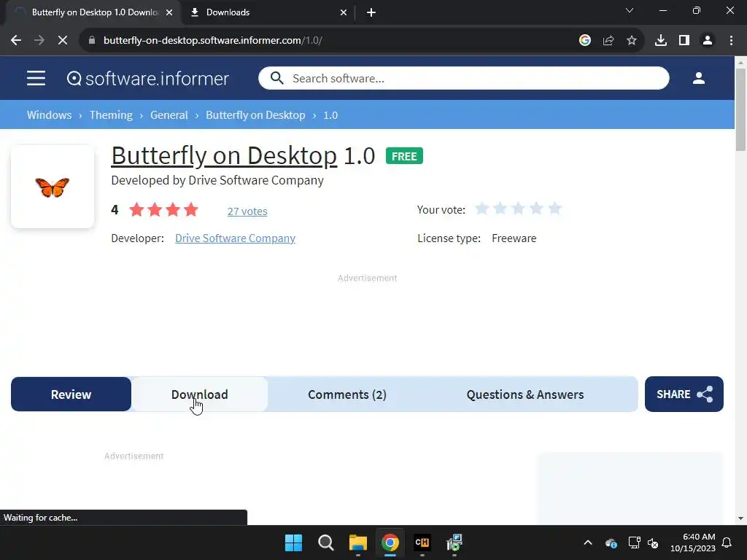Click in the Search software field
Image resolution: width=747 pixels, height=560 pixels.
[x=463, y=78]
